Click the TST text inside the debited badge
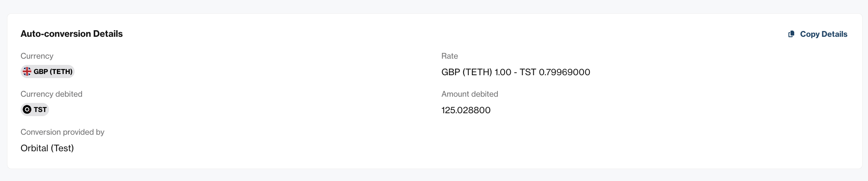This screenshot has height=181, width=868. (40, 110)
